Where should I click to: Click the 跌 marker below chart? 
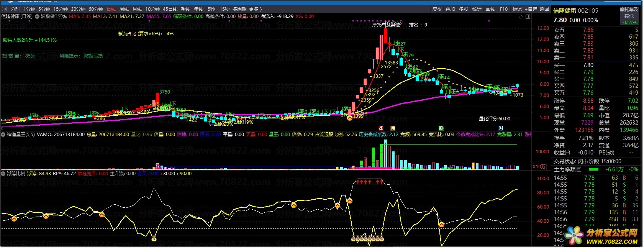(441, 128)
